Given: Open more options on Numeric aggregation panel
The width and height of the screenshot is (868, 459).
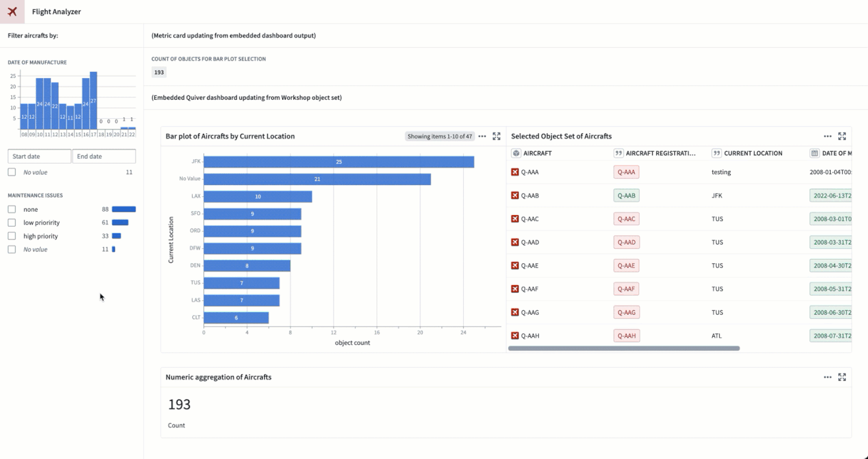Looking at the screenshot, I should click(x=828, y=377).
